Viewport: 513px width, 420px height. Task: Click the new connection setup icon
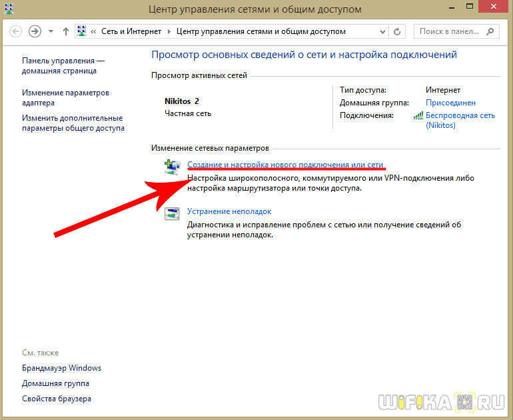[x=172, y=167]
